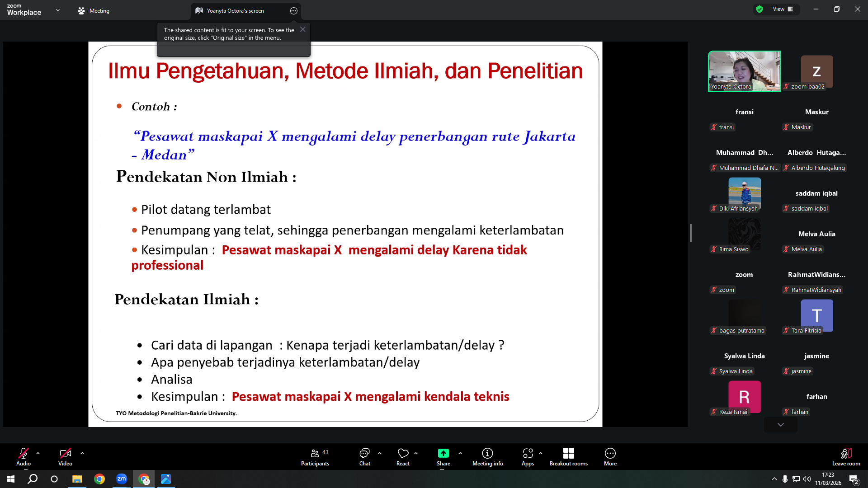
Task: Open Breakout rooms
Action: click(x=569, y=456)
